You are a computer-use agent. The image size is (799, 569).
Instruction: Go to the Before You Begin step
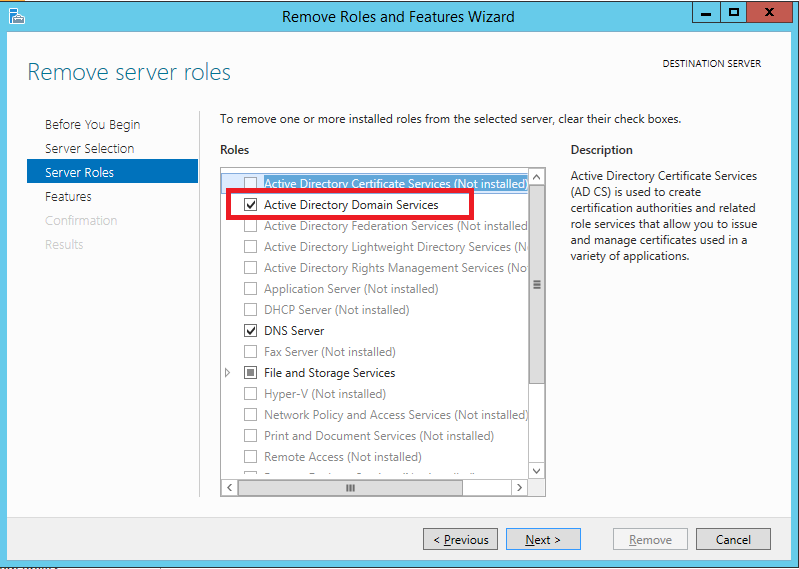coord(92,125)
